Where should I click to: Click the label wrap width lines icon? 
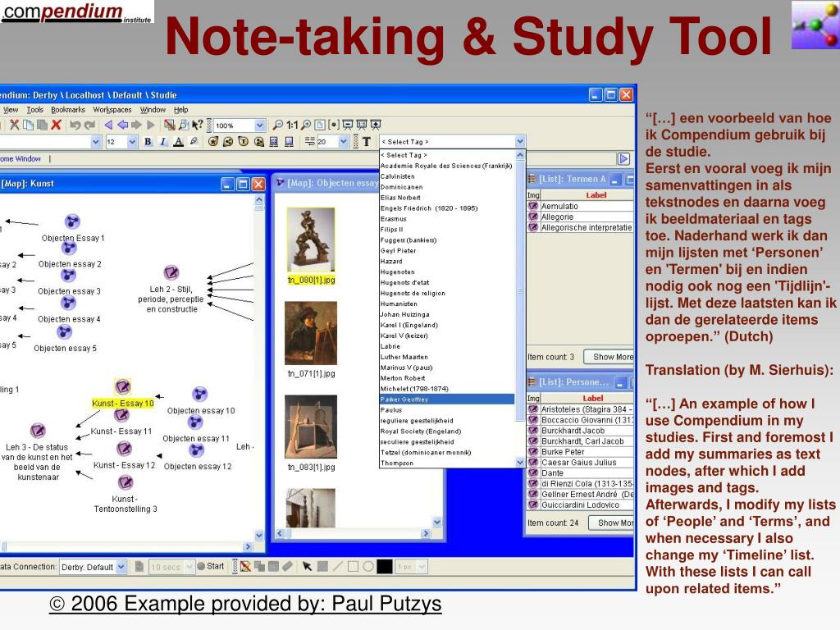(x=309, y=141)
